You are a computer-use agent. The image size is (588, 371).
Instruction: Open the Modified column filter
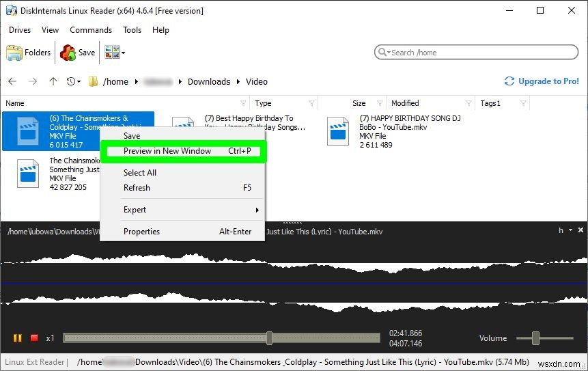pyautogui.click(x=468, y=103)
